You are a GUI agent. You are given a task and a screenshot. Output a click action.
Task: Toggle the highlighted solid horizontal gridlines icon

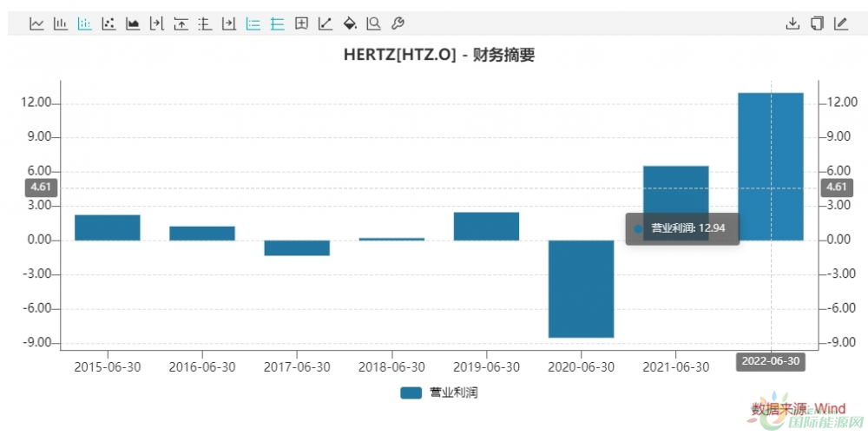pyautogui.click(x=278, y=23)
